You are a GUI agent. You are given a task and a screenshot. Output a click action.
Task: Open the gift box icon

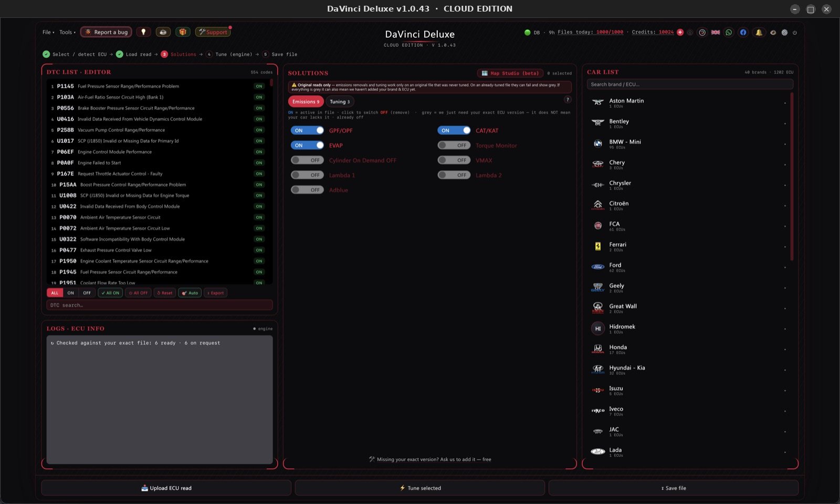(x=183, y=32)
